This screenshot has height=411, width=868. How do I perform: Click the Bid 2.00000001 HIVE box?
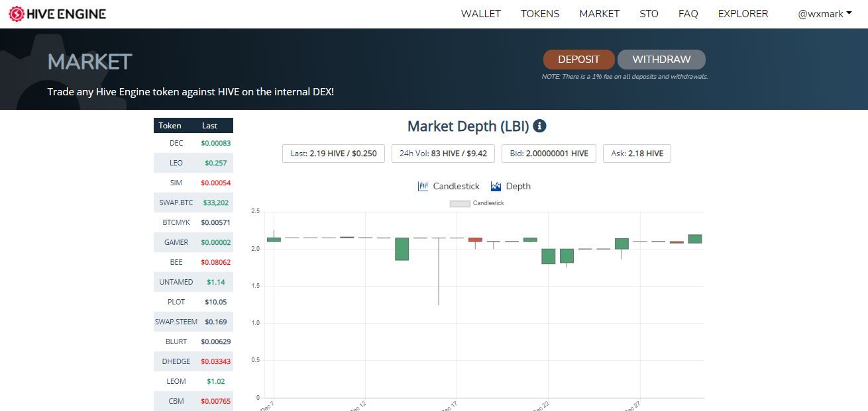549,154
